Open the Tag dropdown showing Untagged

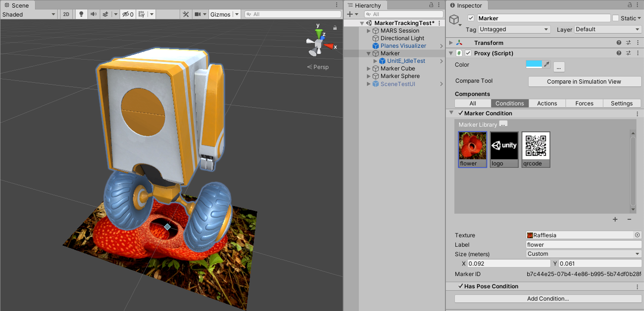[x=514, y=29]
